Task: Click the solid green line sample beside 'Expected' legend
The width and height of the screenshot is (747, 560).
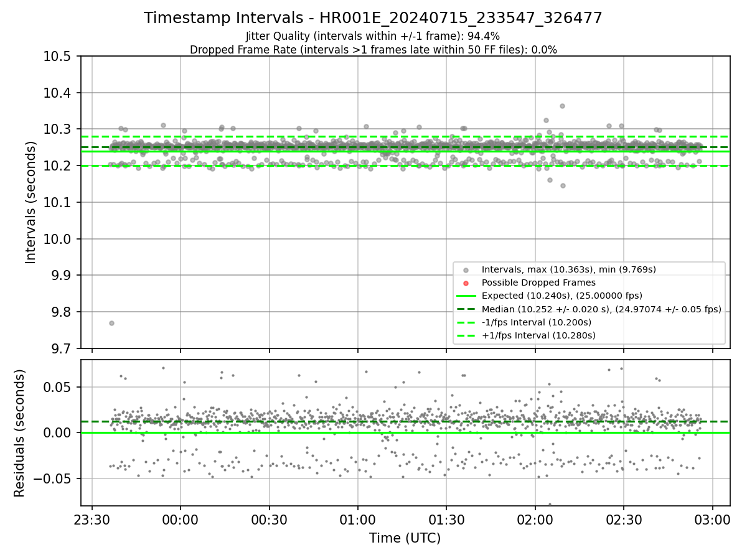Action: click(466, 296)
